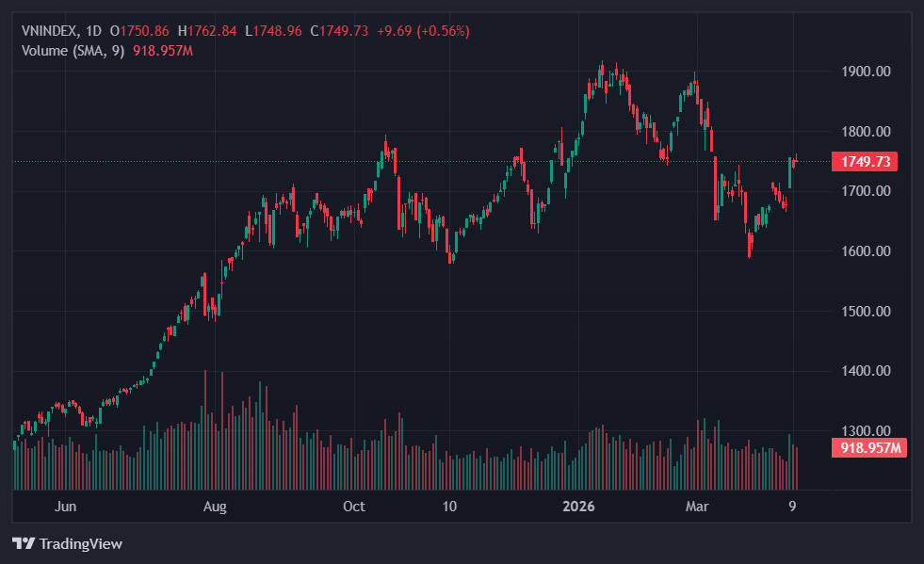Click the 918.957M volume tag on axis
This screenshot has height=564, width=924.
(869, 448)
